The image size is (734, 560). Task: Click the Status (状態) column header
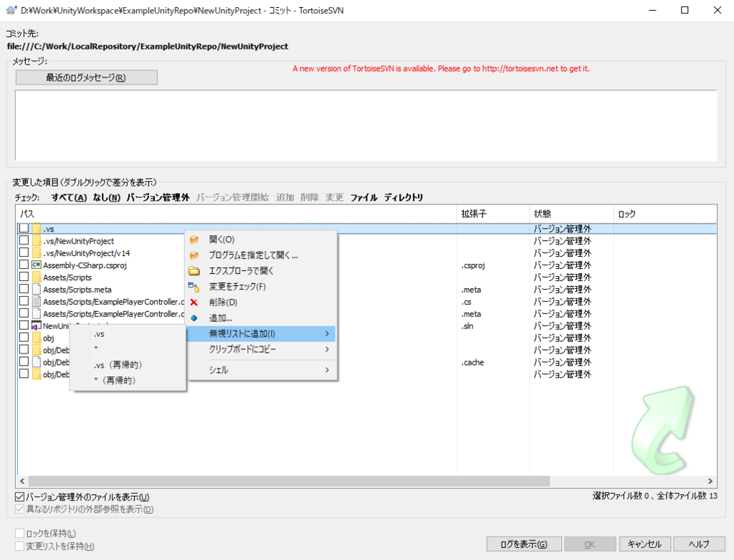571,214
